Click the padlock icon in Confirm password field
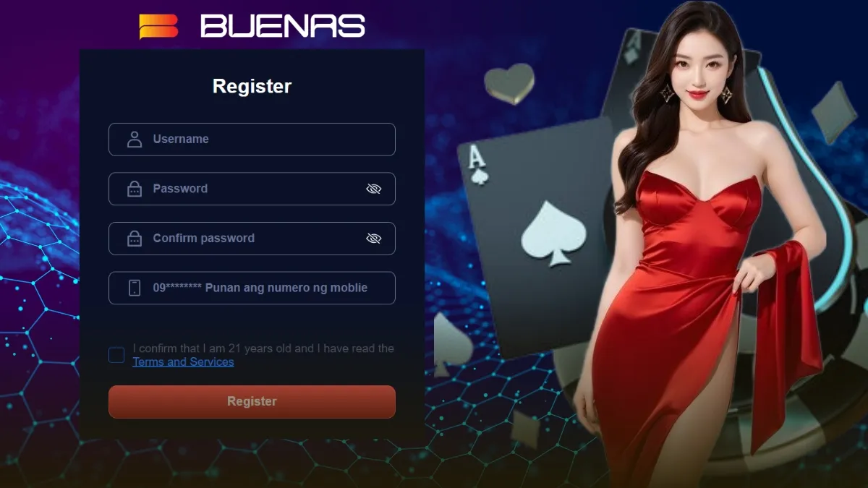868x488 pixels. pyautogui.click(x=135, y=239)
